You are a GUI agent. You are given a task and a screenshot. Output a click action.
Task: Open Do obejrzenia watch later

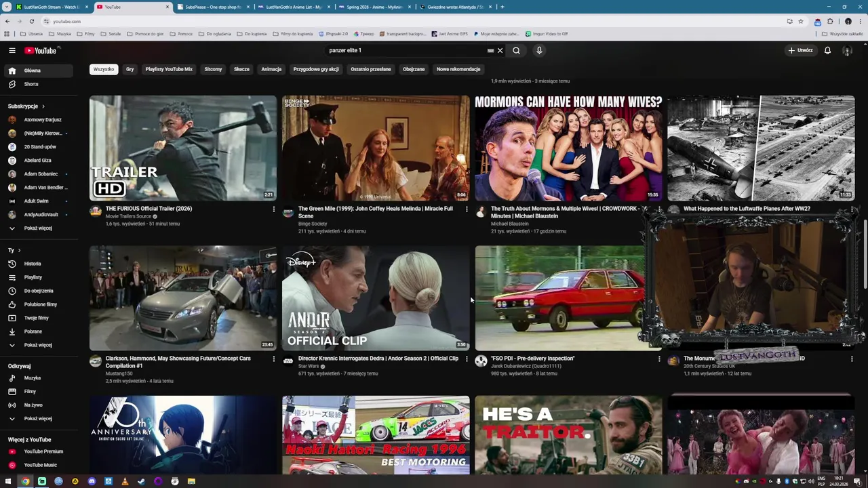pos(39,291)
